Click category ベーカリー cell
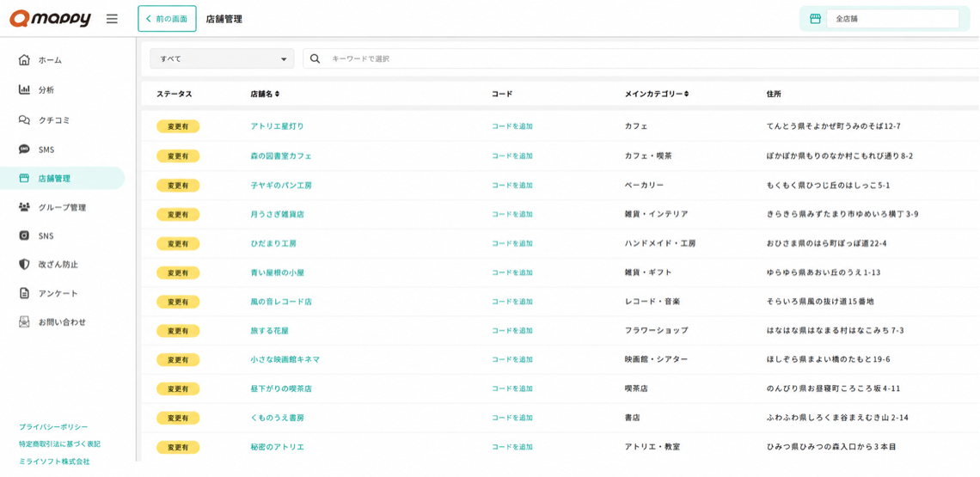 coord(644,185)
